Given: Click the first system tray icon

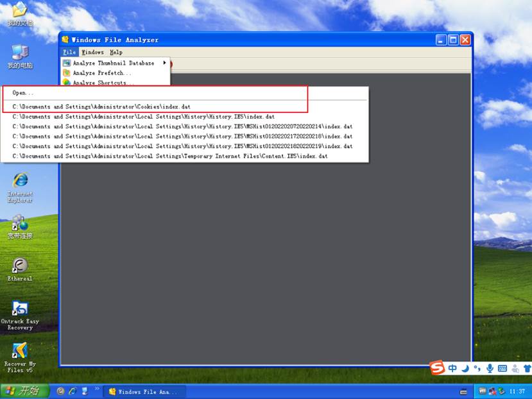Looking at the screenshot, I should 482,391.
